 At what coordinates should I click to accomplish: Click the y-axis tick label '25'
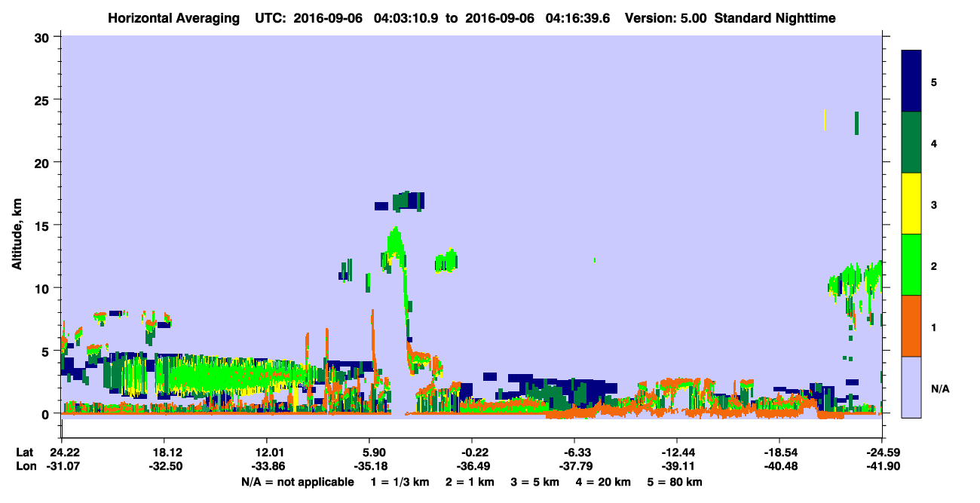tap(44, 100)
